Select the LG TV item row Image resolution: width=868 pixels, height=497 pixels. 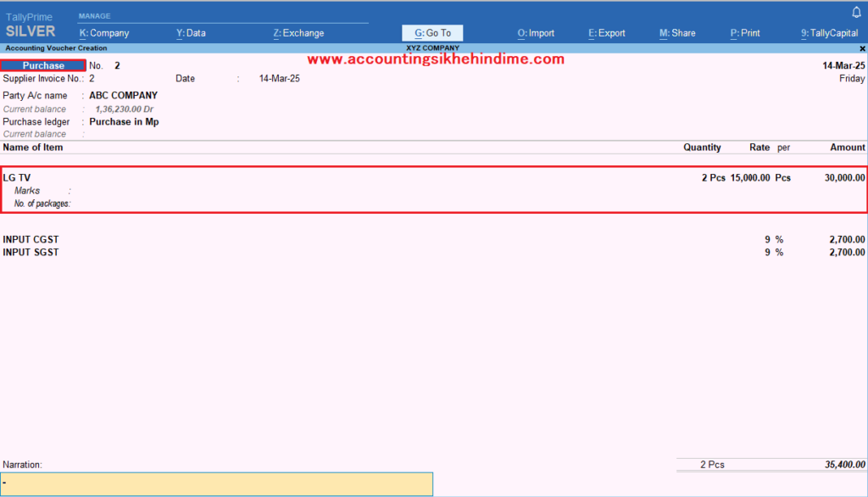(434, 178)
